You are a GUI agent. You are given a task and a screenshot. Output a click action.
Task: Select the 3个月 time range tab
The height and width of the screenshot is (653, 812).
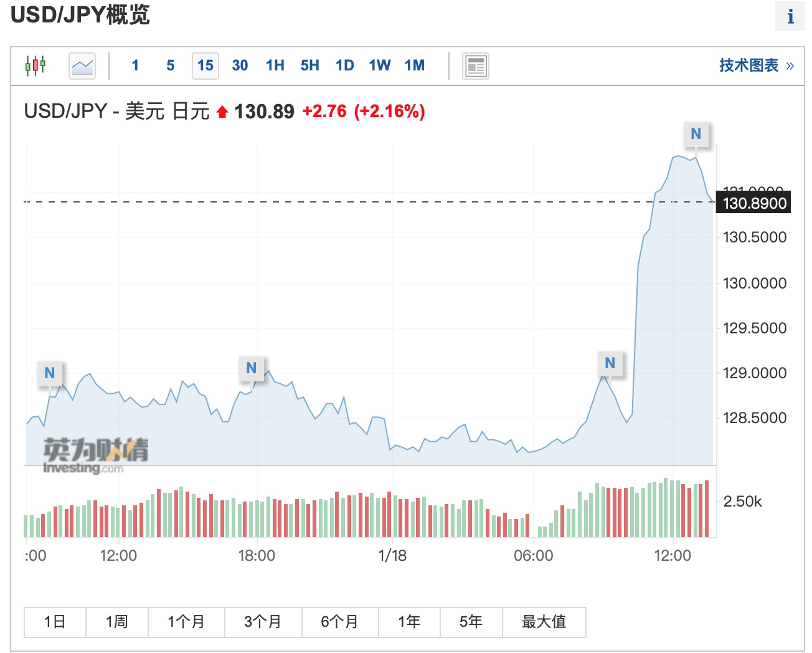(263, 622)
